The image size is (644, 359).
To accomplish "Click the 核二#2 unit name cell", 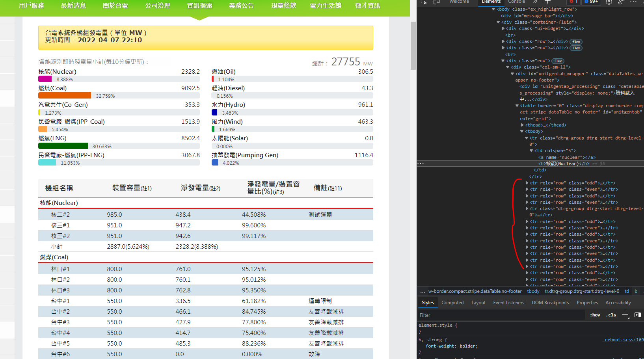I will click(60, 215).
